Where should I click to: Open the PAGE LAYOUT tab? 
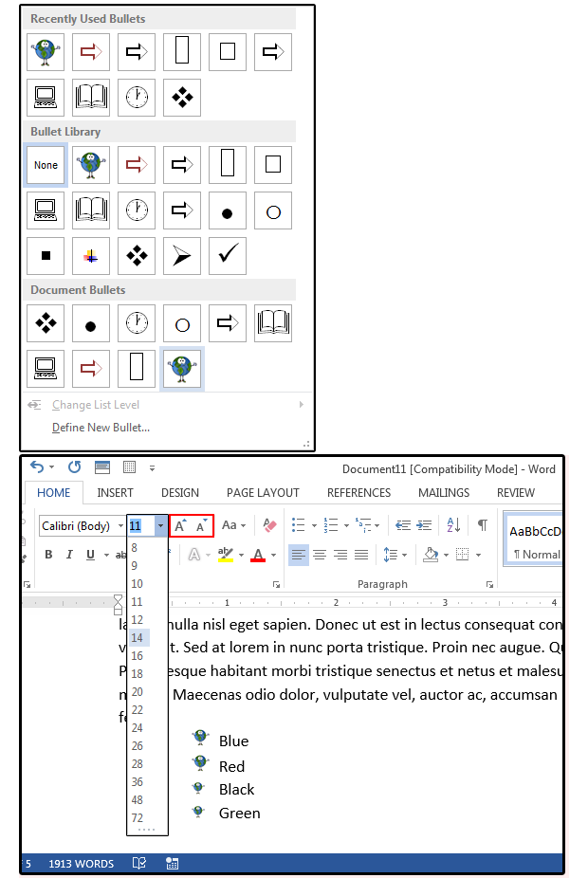pos(263,493)
